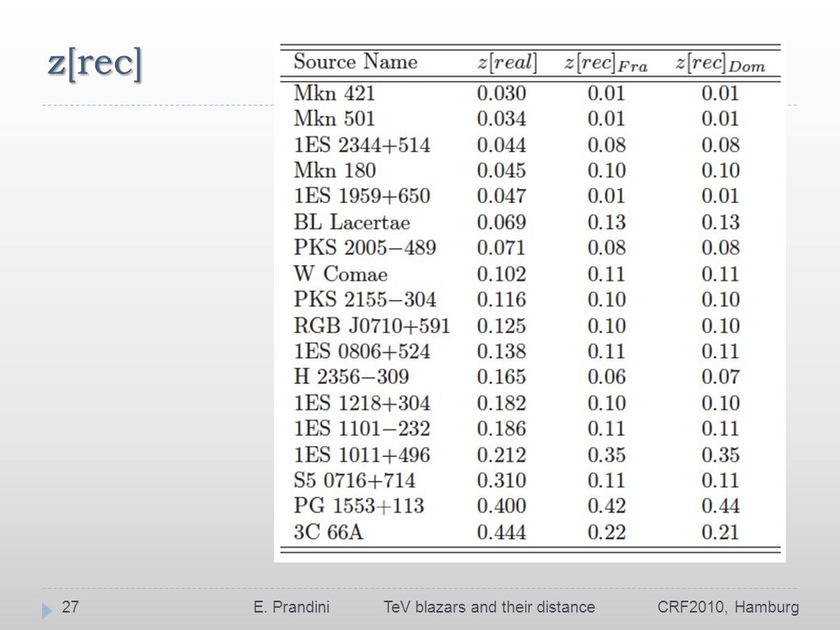The image size is (840, 630).
Task: Click the z[rec]Fra column header
Action: (606, 63)
